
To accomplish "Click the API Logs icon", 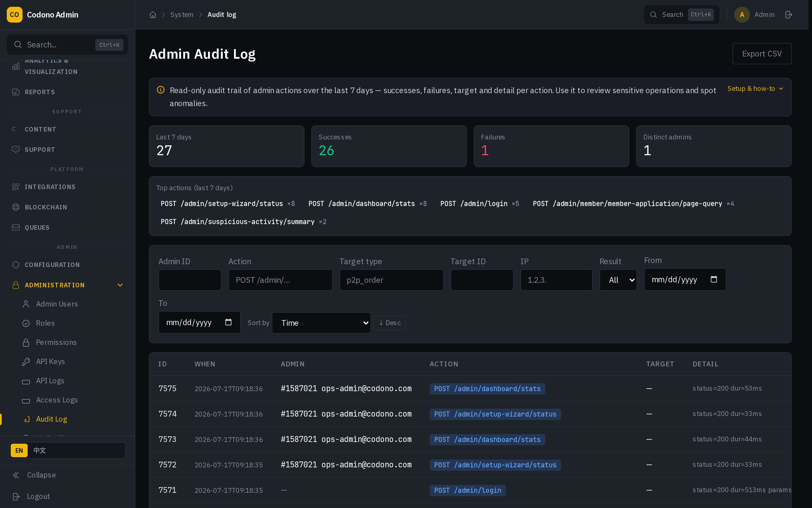I will pyautogui.click(x=26, y=382).
